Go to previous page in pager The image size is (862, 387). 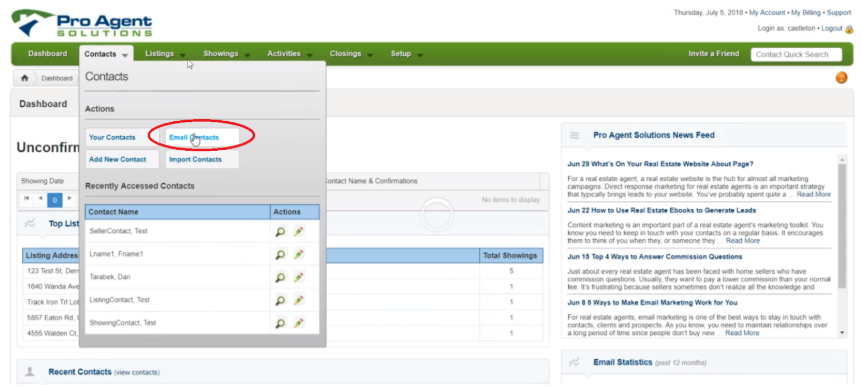pyautogui.click(x=41, y=199)
